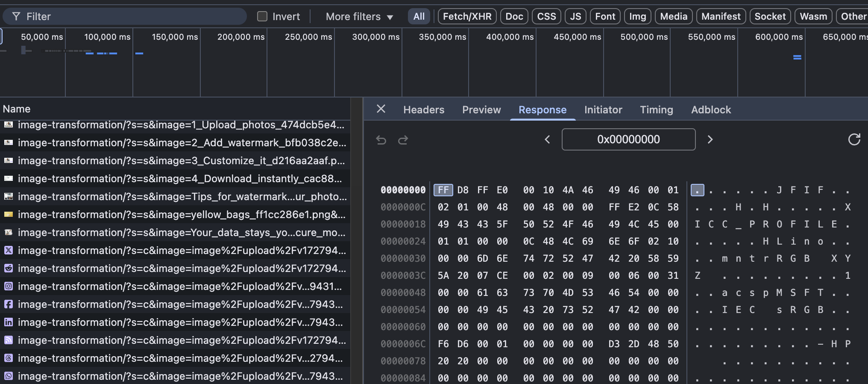
Task: Enable the Invert checkbox
Action: [262, 17]
